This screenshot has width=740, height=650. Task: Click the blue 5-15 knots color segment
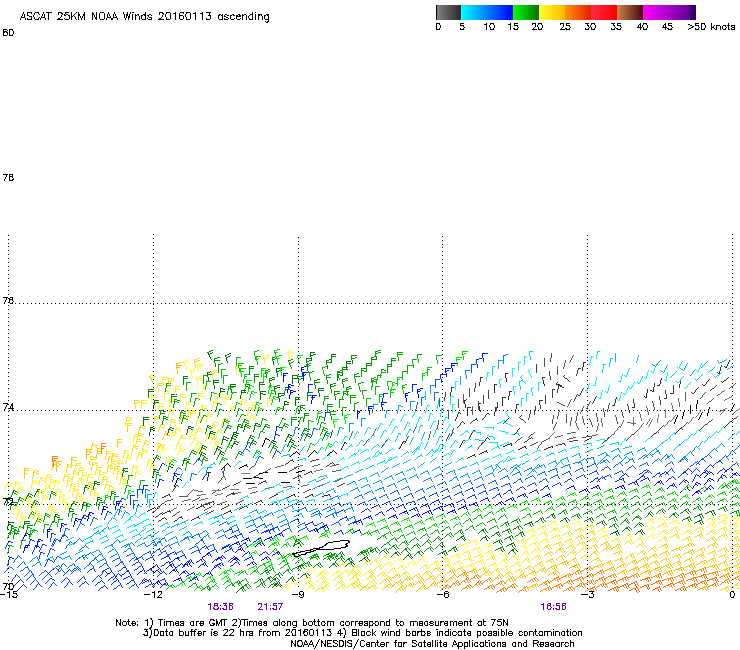[x=487, y=12]
